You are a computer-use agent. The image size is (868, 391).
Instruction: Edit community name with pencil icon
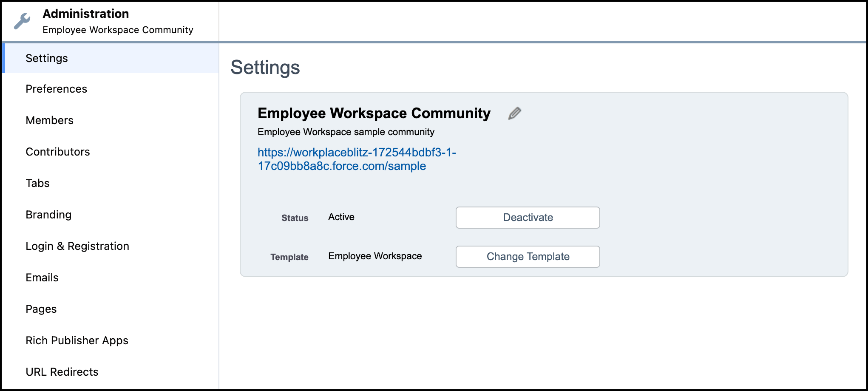point(514,113)
